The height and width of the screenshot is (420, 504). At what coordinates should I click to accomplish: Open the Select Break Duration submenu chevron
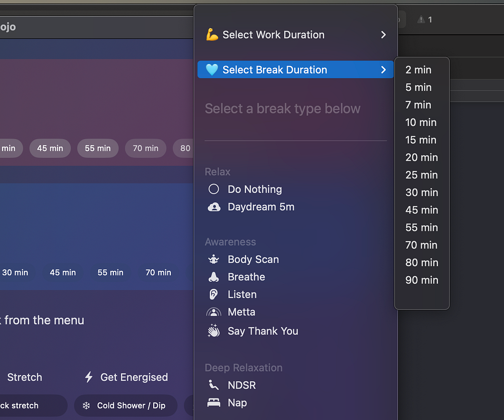click(384, 70)
